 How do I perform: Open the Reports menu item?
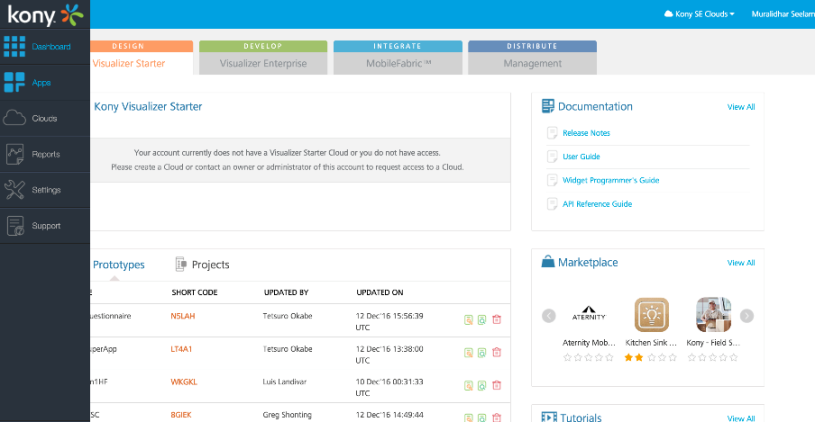pos(45,154)
